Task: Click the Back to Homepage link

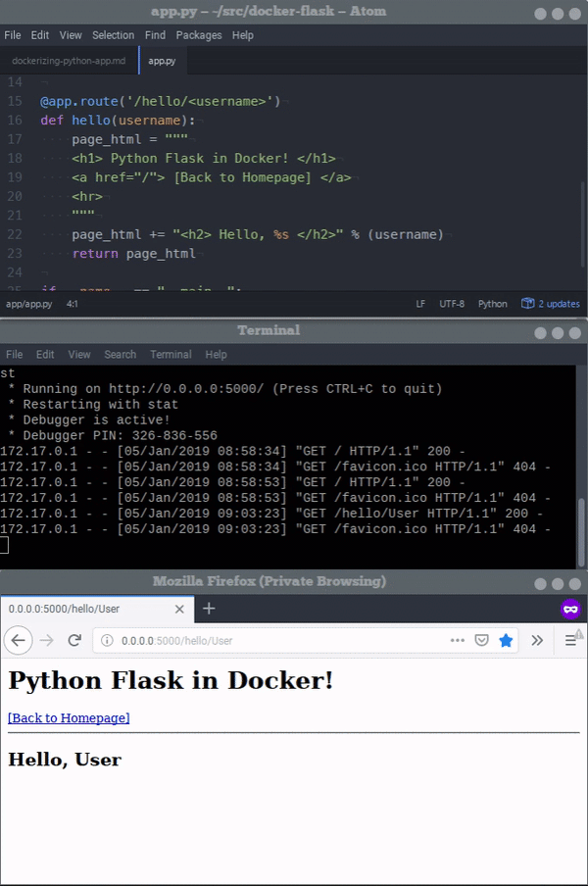Action: pyautogui.click(x=69, y=717)
